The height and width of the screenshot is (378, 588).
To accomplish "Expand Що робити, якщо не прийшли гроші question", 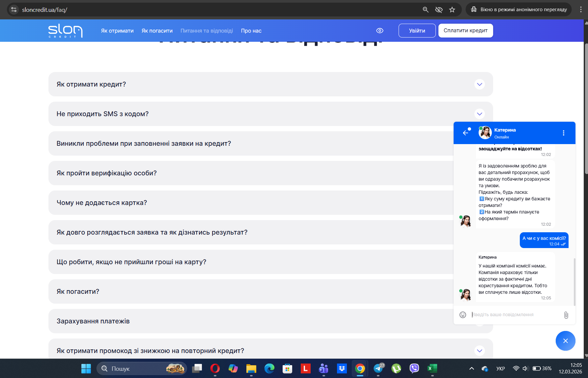I will [x=251, y=262].
